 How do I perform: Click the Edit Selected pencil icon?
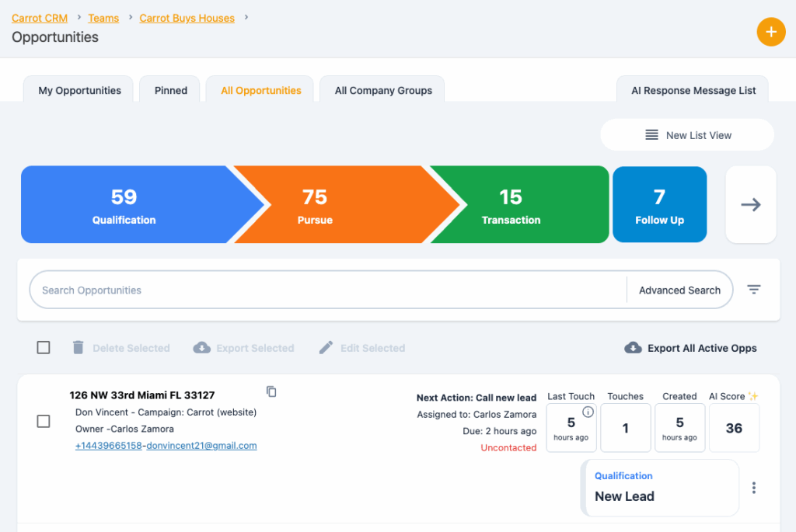tap(325, 347)
